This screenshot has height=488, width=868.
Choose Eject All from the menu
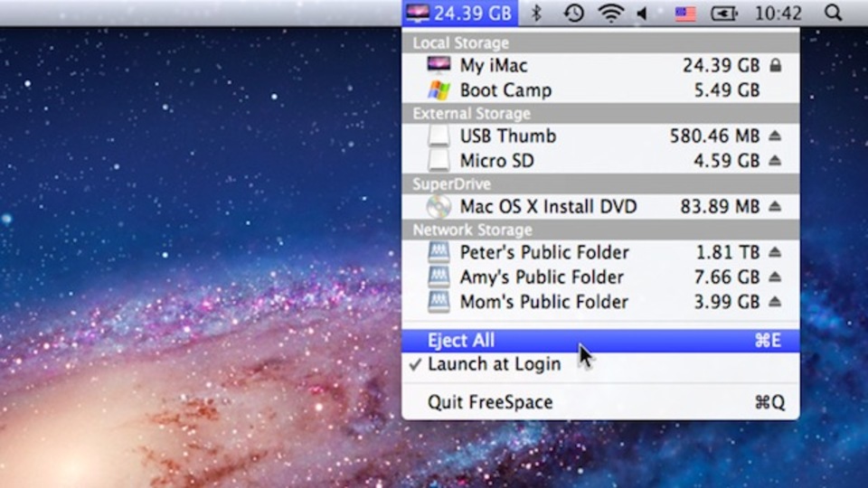point(600,341)
